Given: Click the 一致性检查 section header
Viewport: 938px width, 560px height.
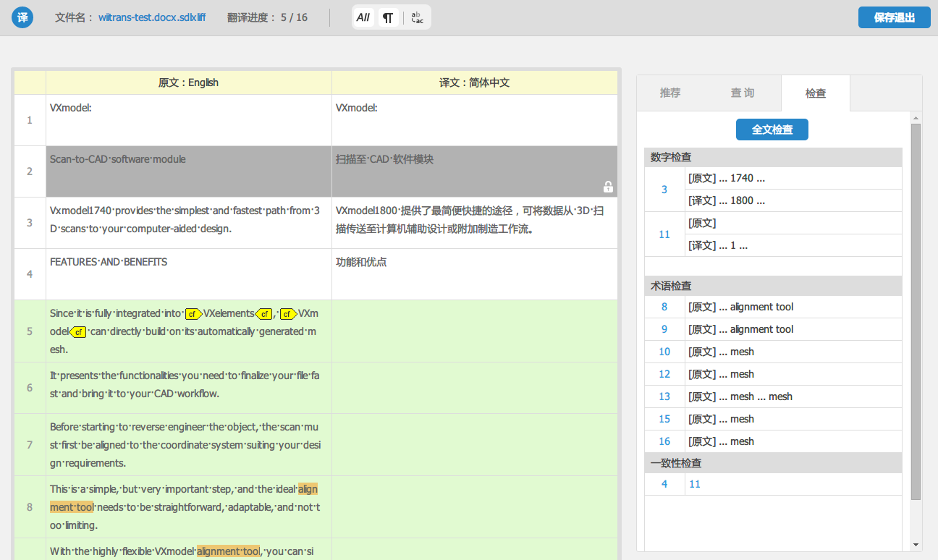Looking at the screenshot, I should (773, 463).
